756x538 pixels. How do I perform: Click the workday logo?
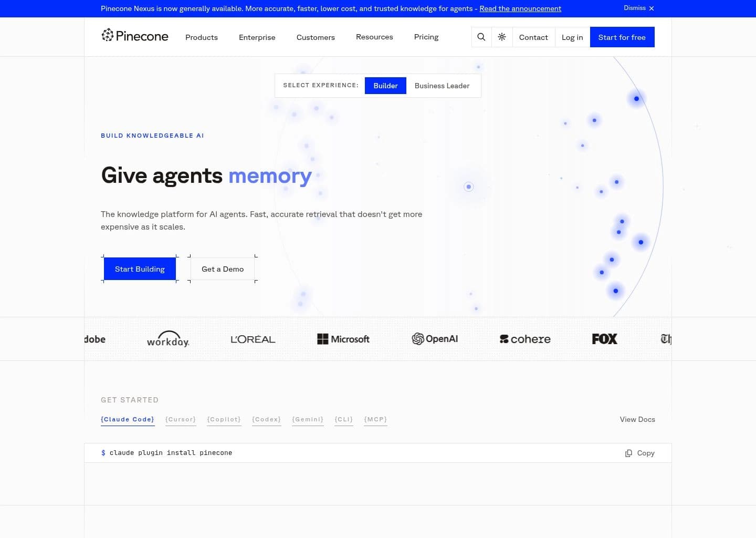click(x=168, y=339)
